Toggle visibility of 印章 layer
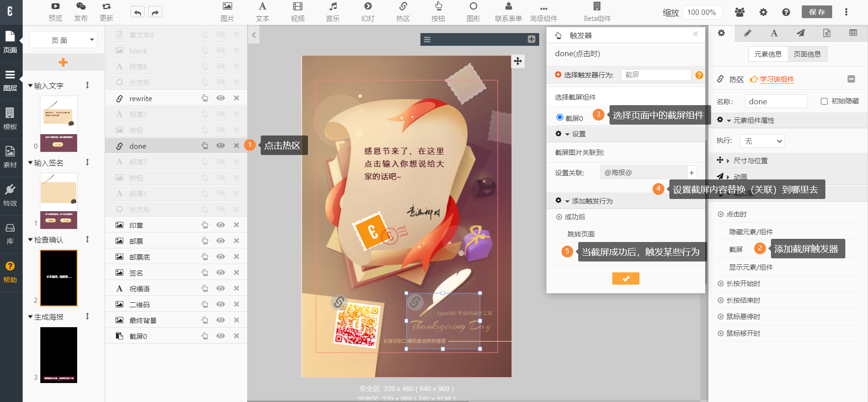 click(x=220, y=225)
